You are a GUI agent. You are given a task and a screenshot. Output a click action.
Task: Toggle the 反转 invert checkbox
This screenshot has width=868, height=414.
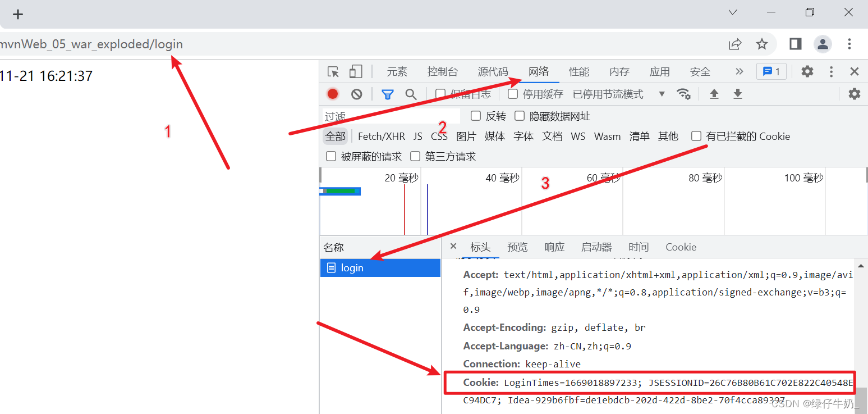(476, 116)
